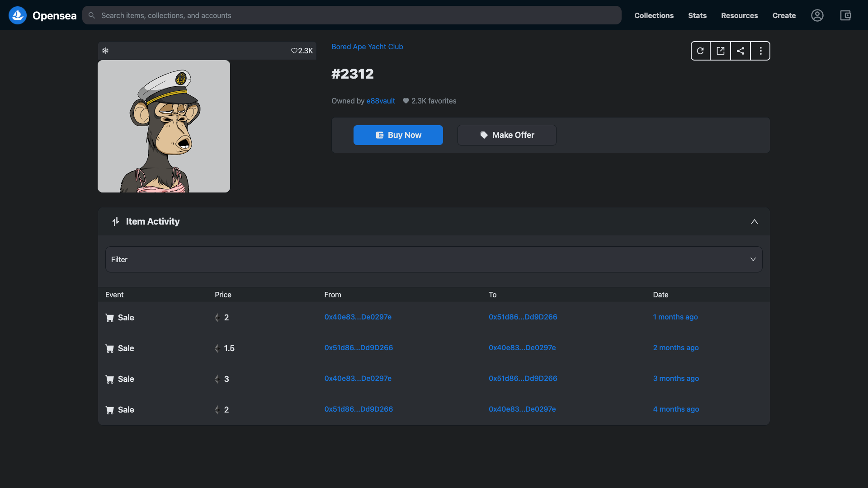Click the search items input field

coord(352,15)
